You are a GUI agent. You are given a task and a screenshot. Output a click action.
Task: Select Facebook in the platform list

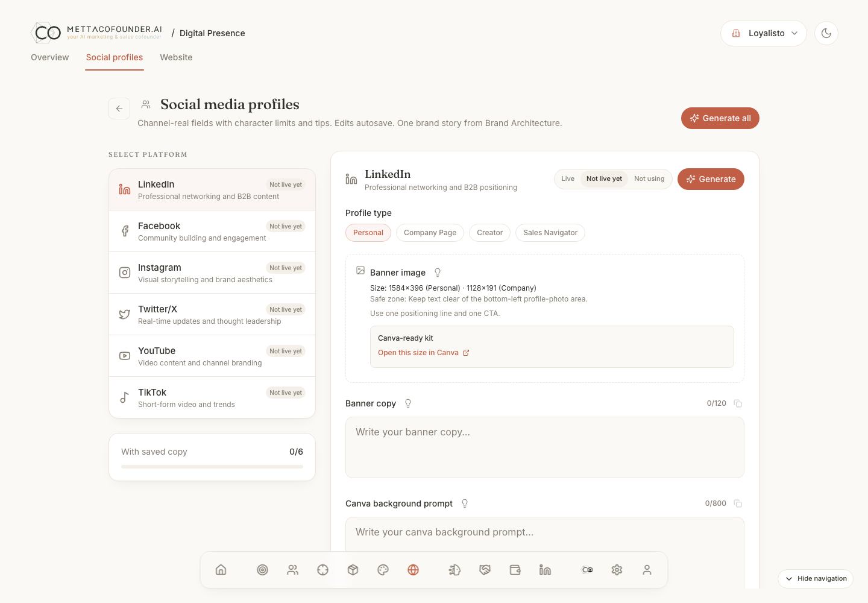pyautogui.click(x=212, y=231)
